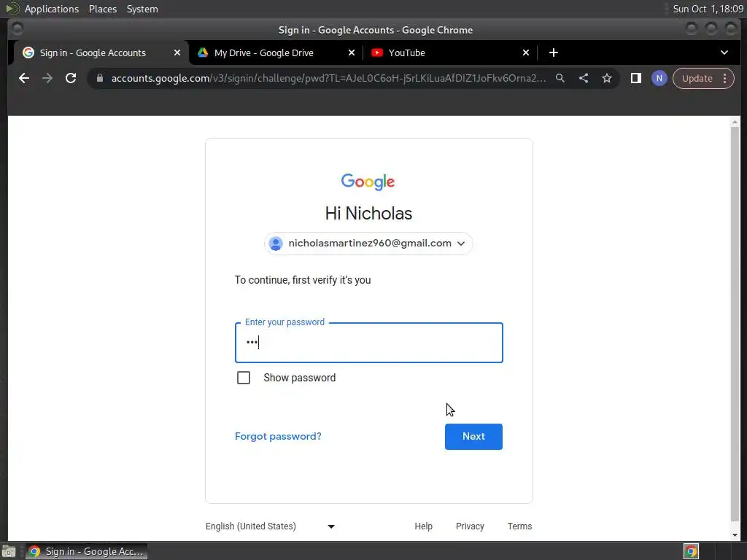Open the Terms link
Image resolution: width=747 pixels, height=560 pixels.
pos(519,526)
